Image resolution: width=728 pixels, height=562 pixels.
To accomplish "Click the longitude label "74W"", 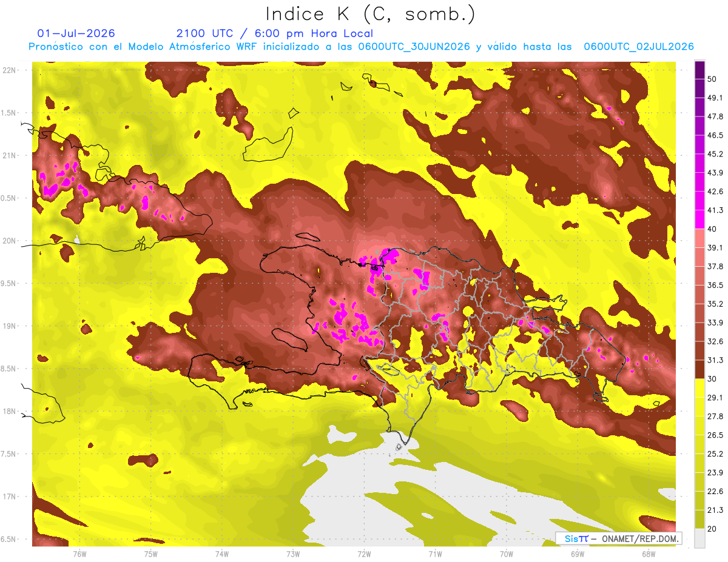I will click(222, 554).
